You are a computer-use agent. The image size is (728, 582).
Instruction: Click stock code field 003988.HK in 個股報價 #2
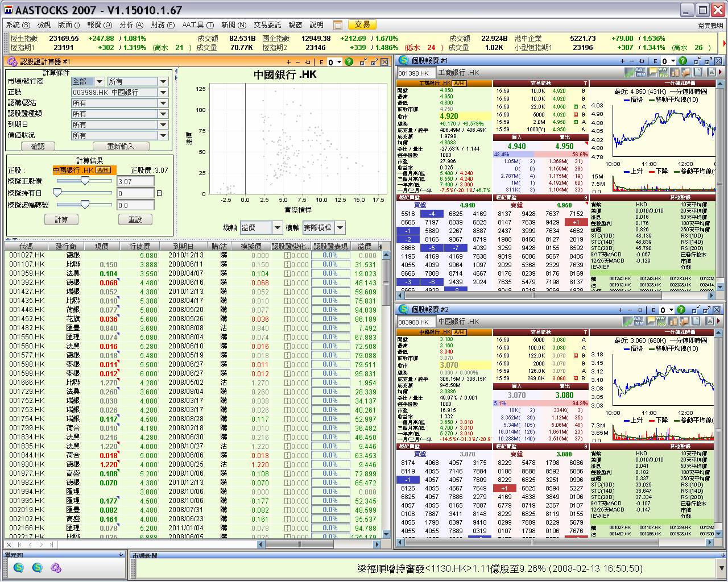416,322
